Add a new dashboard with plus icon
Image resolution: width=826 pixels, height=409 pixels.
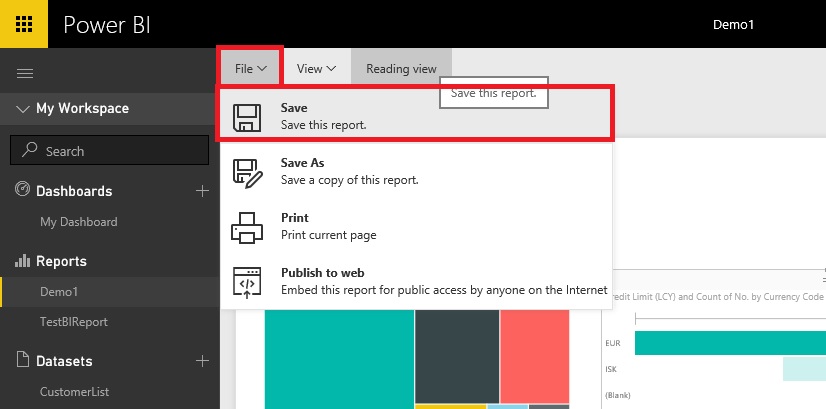click(202, 190)
